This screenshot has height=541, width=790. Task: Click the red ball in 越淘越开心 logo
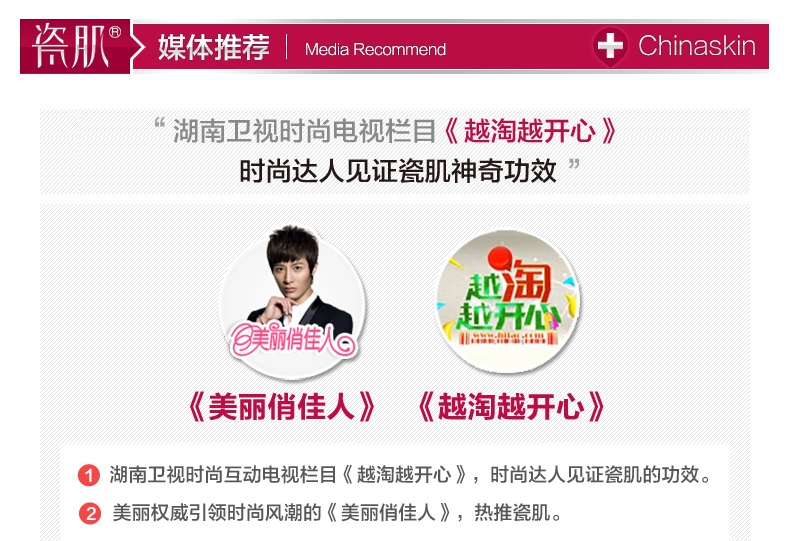499,258
